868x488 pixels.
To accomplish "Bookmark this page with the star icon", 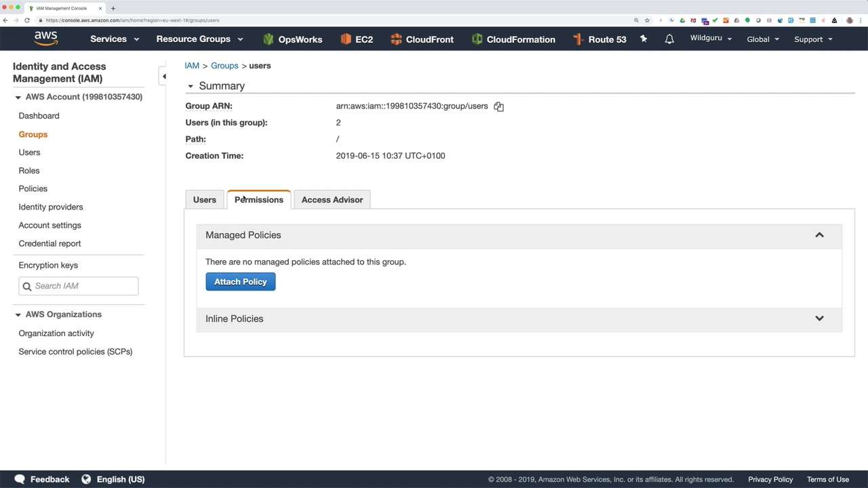I will pos(647,20).
